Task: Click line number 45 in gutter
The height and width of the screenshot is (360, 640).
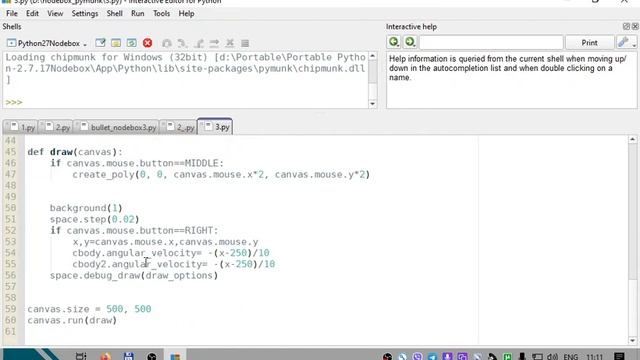Action: 11,152
